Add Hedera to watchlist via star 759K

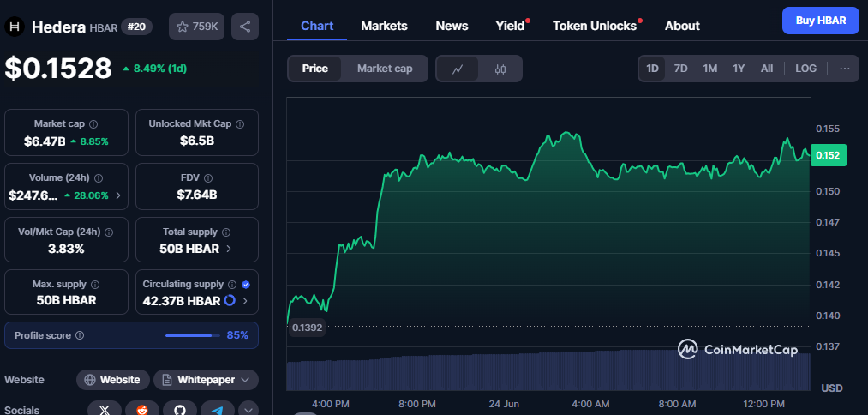coord(196,27)
